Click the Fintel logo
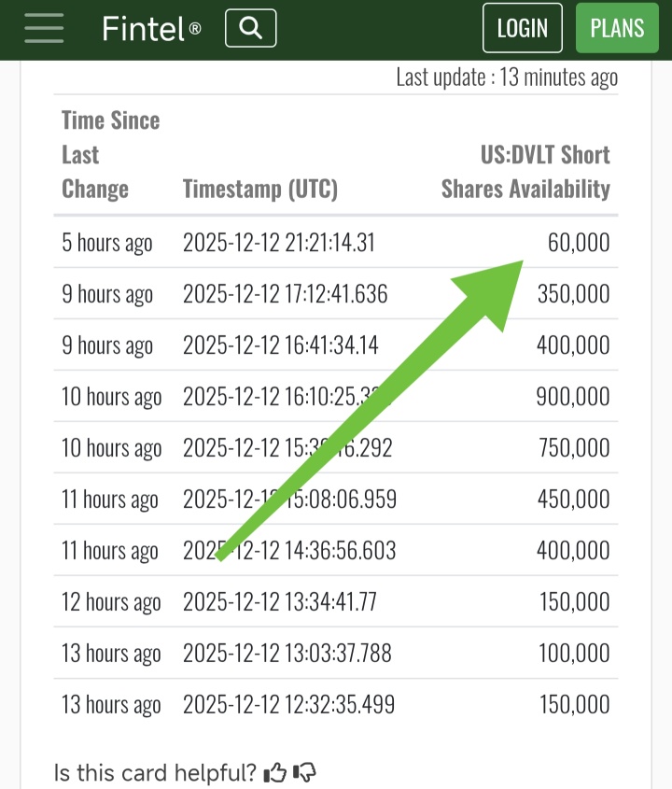Viewport: 672px width, 789px height. click(151, 28)
